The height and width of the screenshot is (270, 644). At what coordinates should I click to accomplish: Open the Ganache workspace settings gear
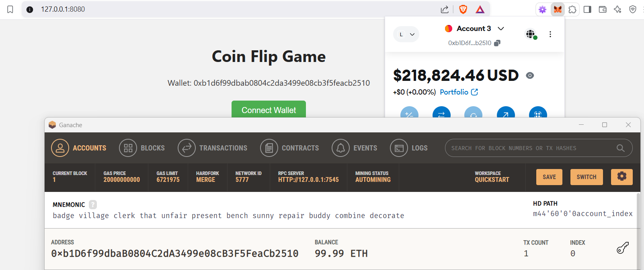tap(621, 177)
